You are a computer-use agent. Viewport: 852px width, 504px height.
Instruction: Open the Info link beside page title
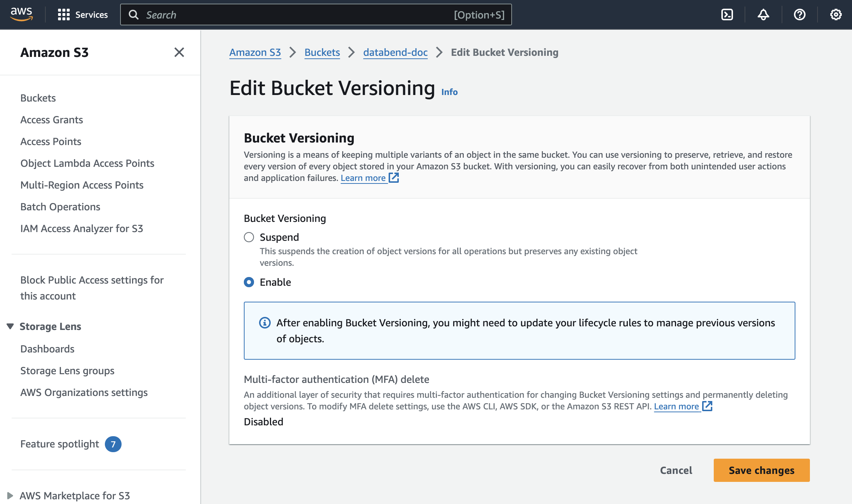449,92
